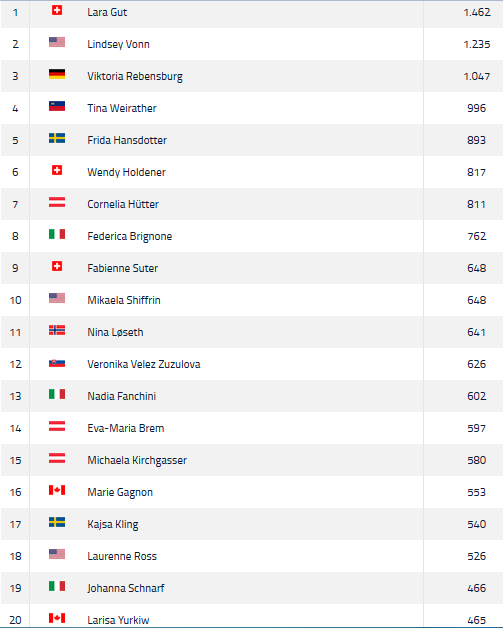Click the Swedish flag beside Frida Hansdotter

[x=57, y=138]
